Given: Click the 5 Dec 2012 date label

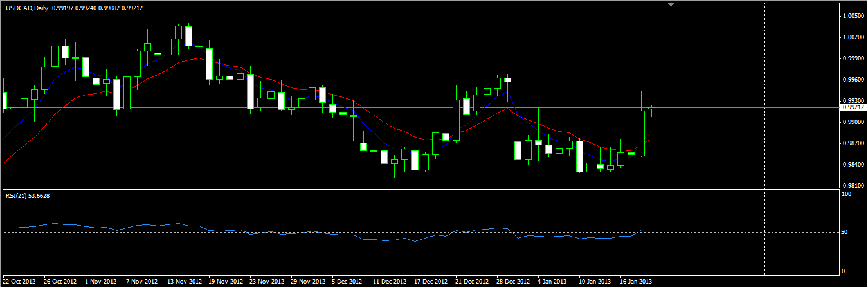Looking at the screenshot, I should pyautogui.click(x=347, y=282).
